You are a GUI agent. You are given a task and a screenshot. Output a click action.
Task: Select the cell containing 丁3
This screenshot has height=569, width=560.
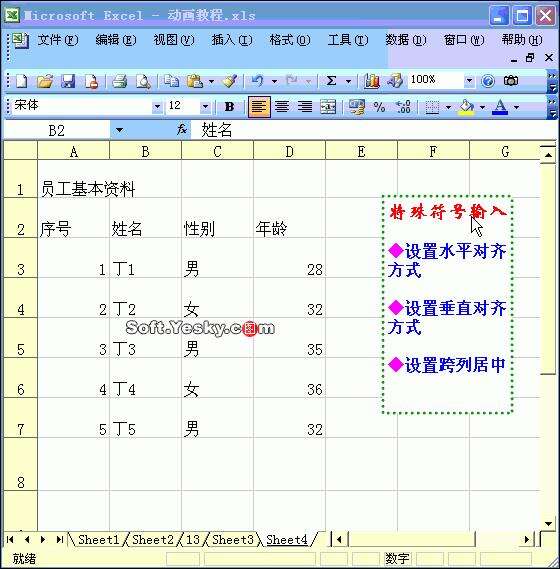point(145,338)
